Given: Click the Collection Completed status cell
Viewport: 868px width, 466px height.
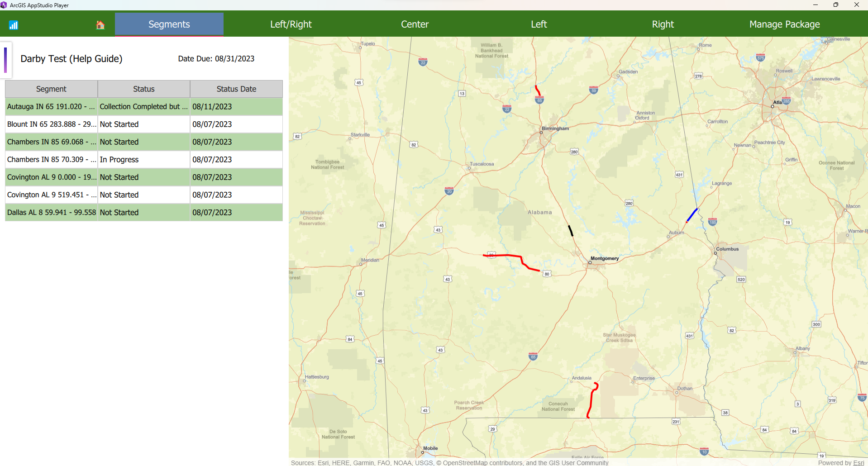Looking at the screenshot, I should tap(144, 107).
